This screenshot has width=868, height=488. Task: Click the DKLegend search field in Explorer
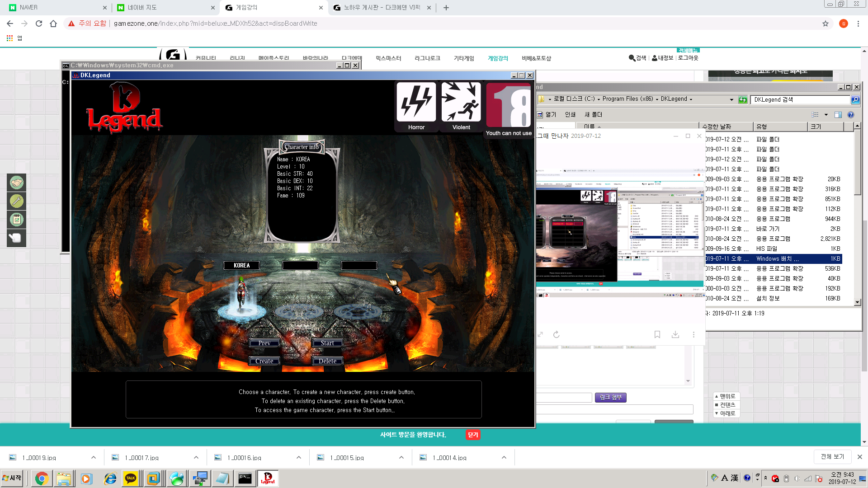click(800, 99)
